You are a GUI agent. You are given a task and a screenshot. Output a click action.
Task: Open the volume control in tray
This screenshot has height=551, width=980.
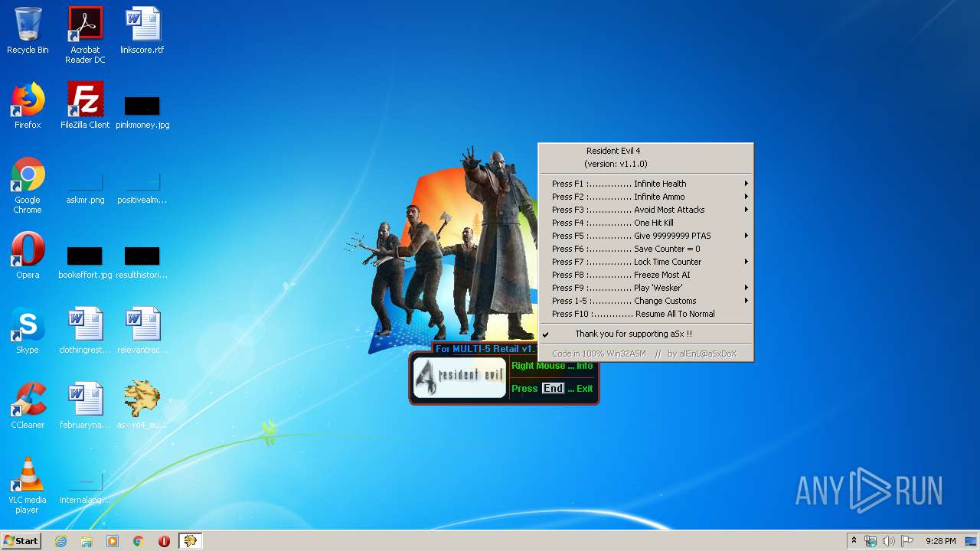[x=888, y=541]
